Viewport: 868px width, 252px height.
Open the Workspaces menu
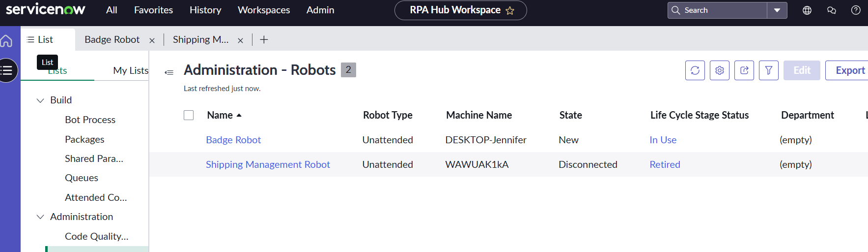click(x=263, y=10)
